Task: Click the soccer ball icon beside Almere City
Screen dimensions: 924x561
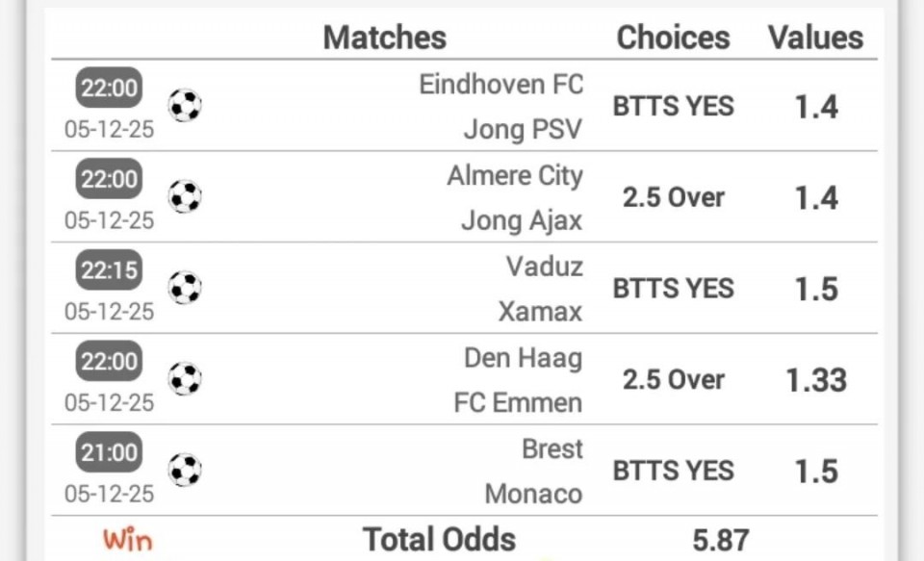Action: point(185,196)
